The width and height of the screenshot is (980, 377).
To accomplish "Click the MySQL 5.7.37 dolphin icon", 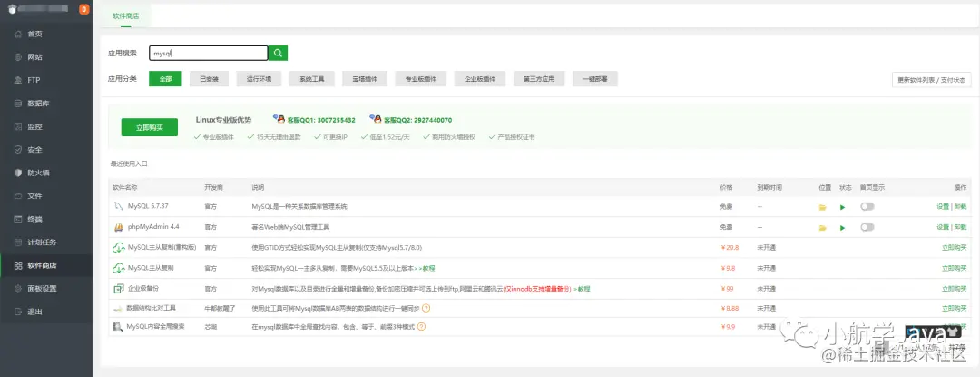I will tap(118, 206).
